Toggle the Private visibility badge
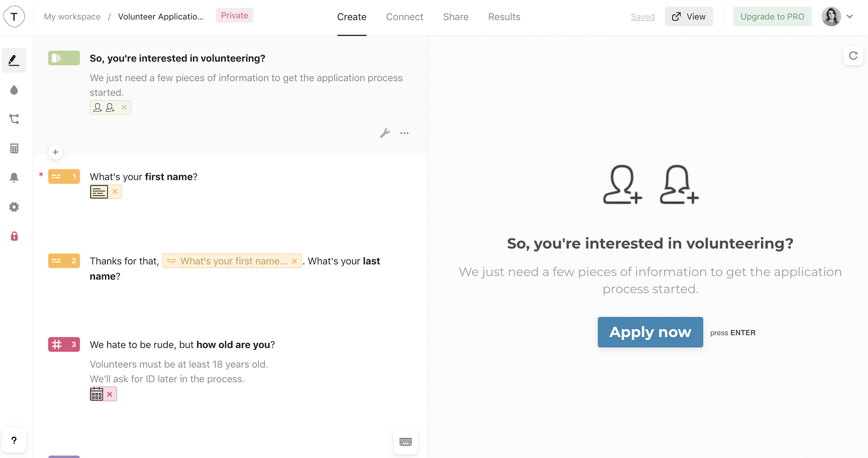Viewport: 868px width, 458px height. coord(234,16)
